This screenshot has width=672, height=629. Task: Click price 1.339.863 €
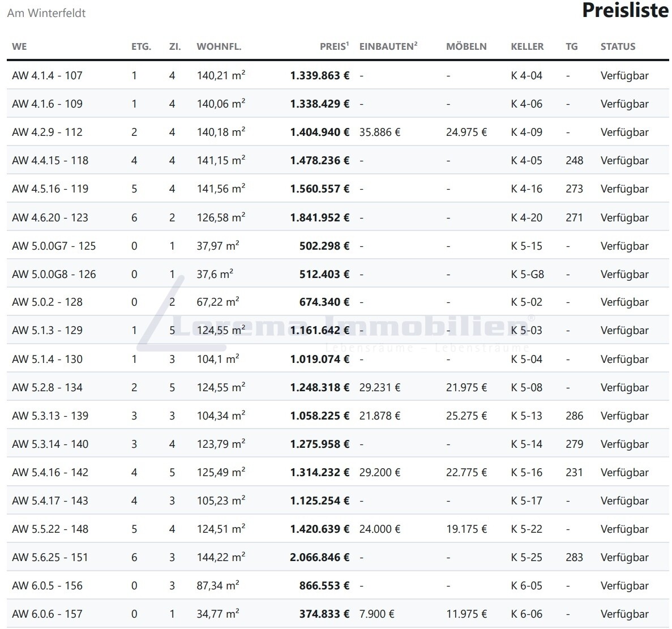click(320, 75)
